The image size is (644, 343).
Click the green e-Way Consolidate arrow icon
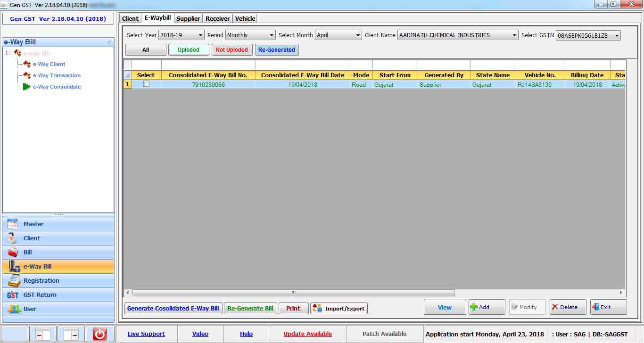[27, 87]
